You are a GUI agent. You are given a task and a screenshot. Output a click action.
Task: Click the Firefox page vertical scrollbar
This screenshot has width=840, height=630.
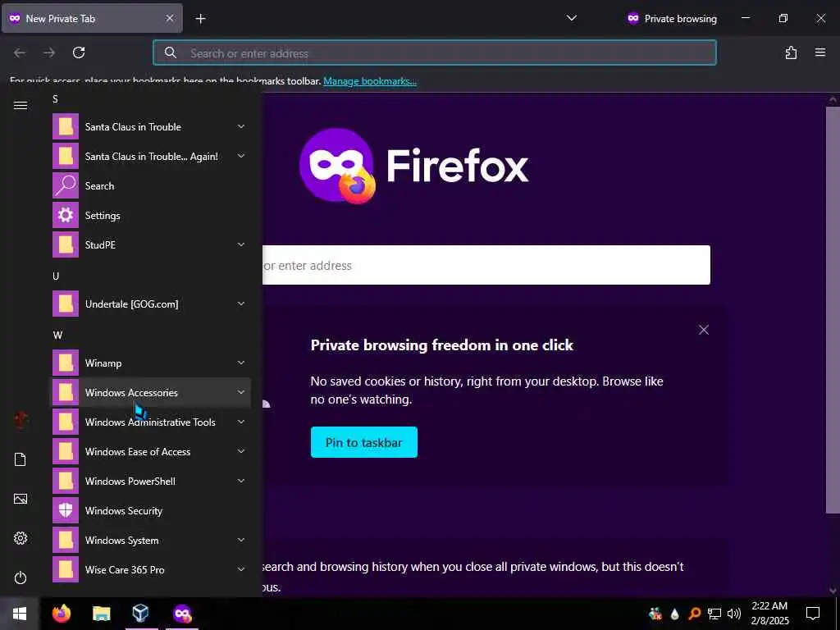833,311
